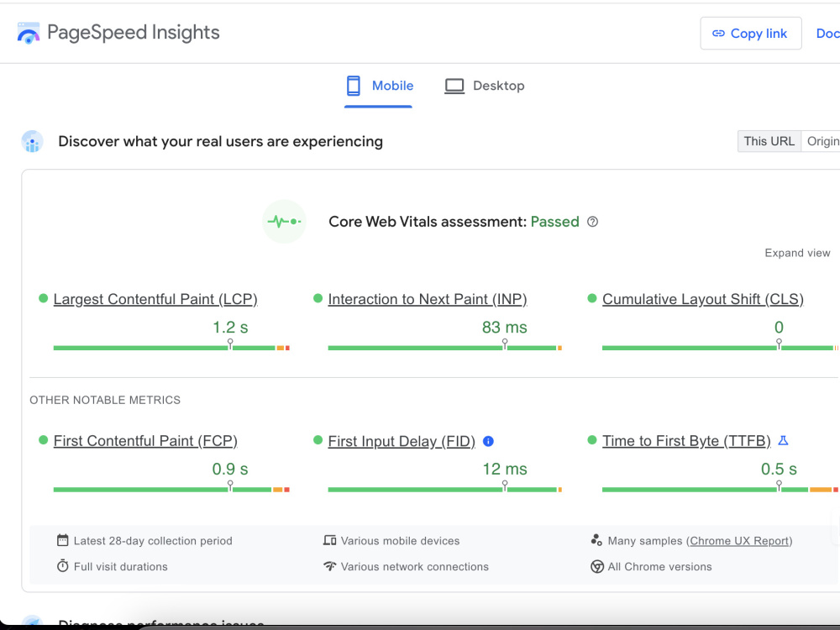The height and width of the screenshot is (630, 840).
Task: Click the green status dot beside FCP
Action: click(x=44, y=440)
